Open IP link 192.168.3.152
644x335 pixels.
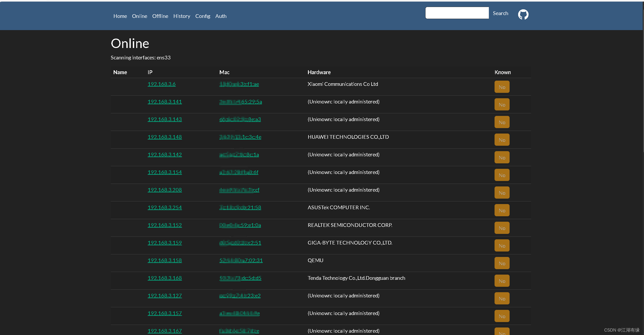tap(165, 225)
